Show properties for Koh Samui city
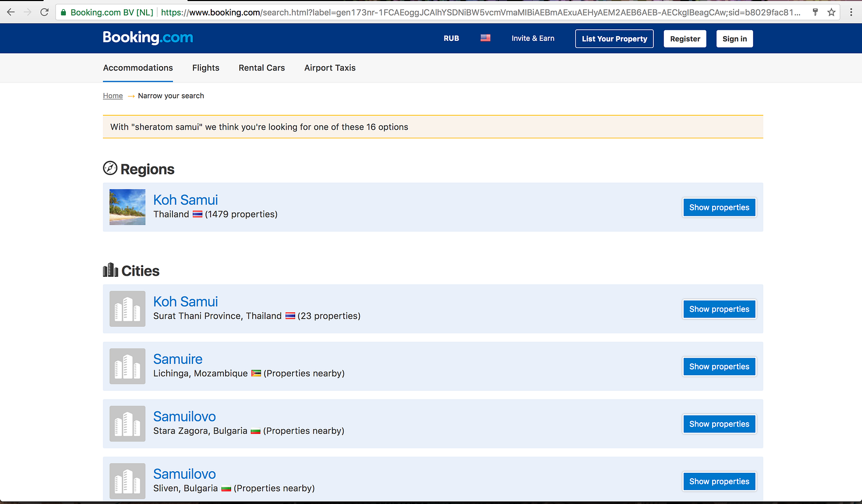This screenshot has height=504, width=862. (719, 309)
